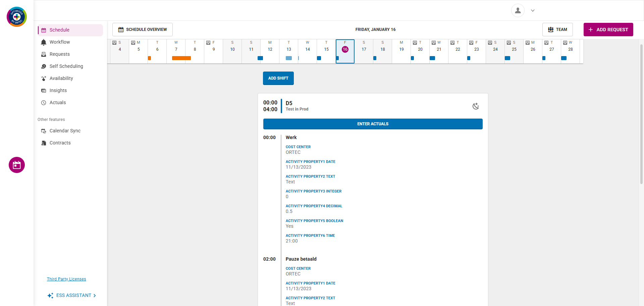Select Thursday 15 in the date strip
Viewport: 644px width, 306px height.
(x=326, y=51)
